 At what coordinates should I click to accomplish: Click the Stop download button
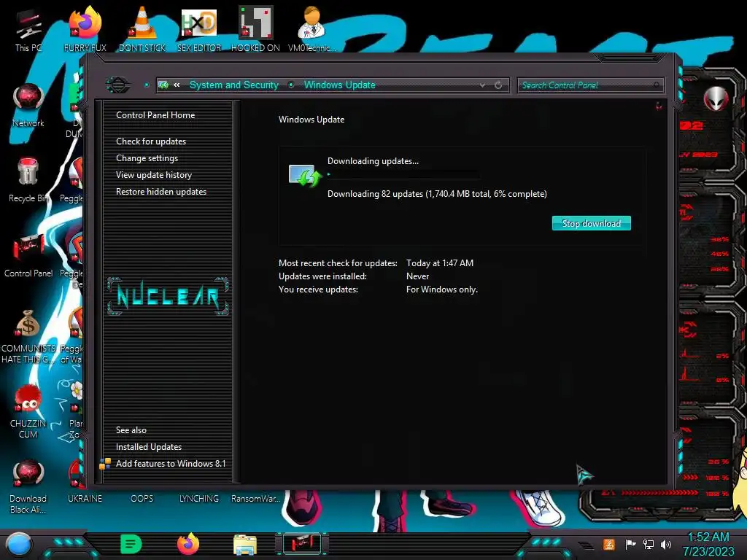pyautogui.click(x=591, y=223)
